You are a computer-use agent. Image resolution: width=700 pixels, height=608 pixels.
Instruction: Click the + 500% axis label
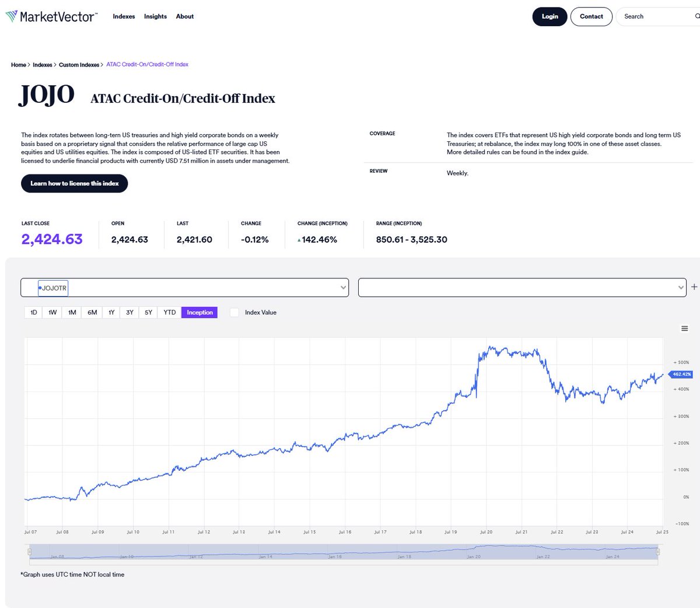click(x=681, y=362)
